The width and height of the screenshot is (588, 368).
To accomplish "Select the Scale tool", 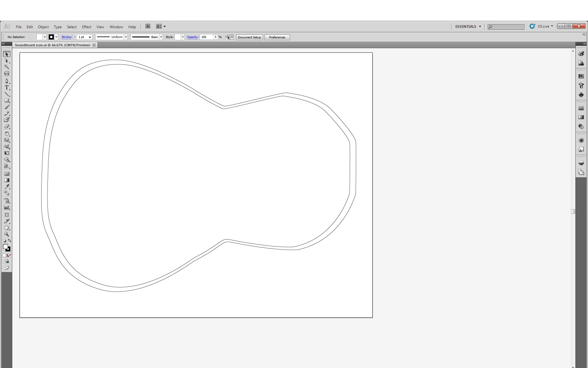I will click(7, 140).
